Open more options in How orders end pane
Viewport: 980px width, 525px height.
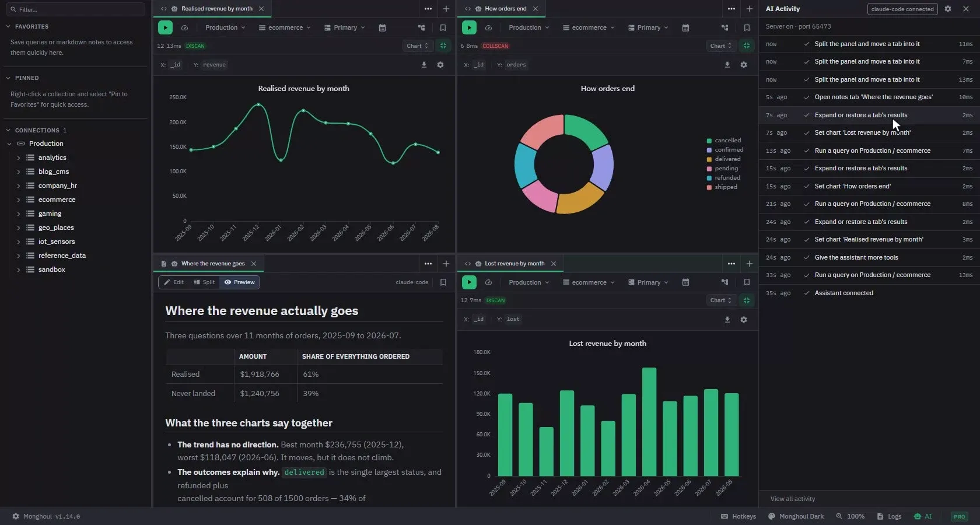point(731,9)
